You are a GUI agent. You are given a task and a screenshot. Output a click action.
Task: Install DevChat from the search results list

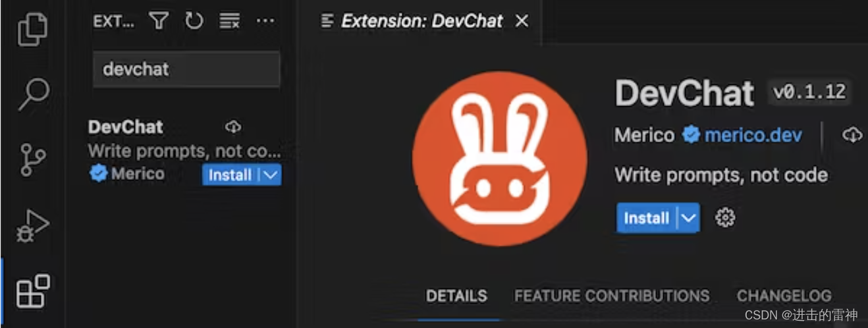230,175
